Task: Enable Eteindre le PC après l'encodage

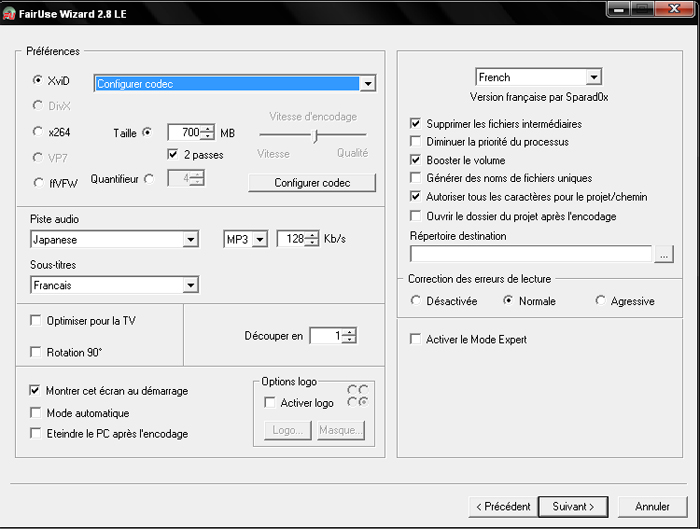Action: pos(36,433)
